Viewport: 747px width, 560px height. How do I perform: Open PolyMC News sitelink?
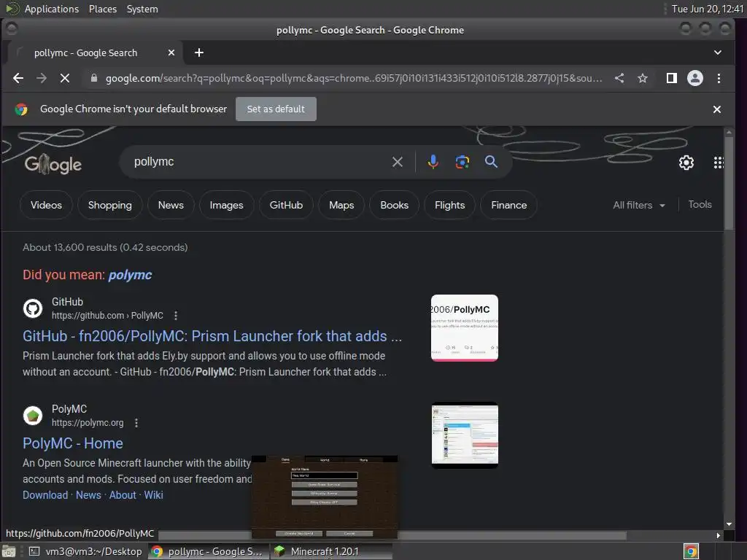click(88, 495)
